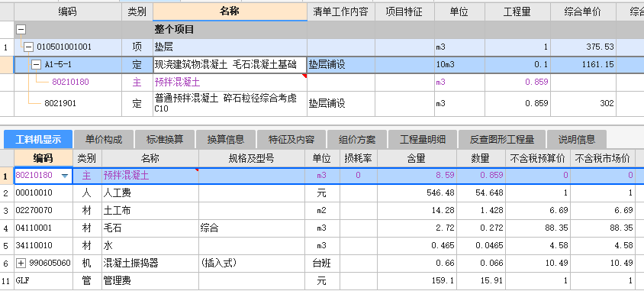Switch to the 换算信息 tab
Image resolution: width=644 pixels, height=304 pixels.
coord(226,140)
